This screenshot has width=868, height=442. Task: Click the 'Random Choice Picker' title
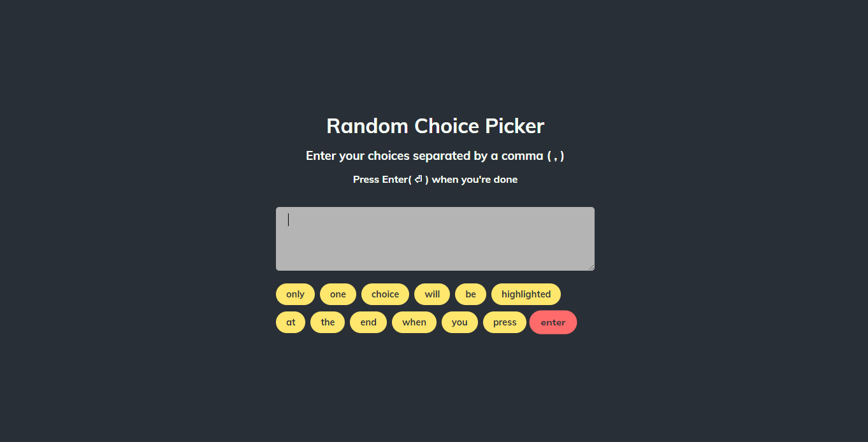[x=435, y=125]
